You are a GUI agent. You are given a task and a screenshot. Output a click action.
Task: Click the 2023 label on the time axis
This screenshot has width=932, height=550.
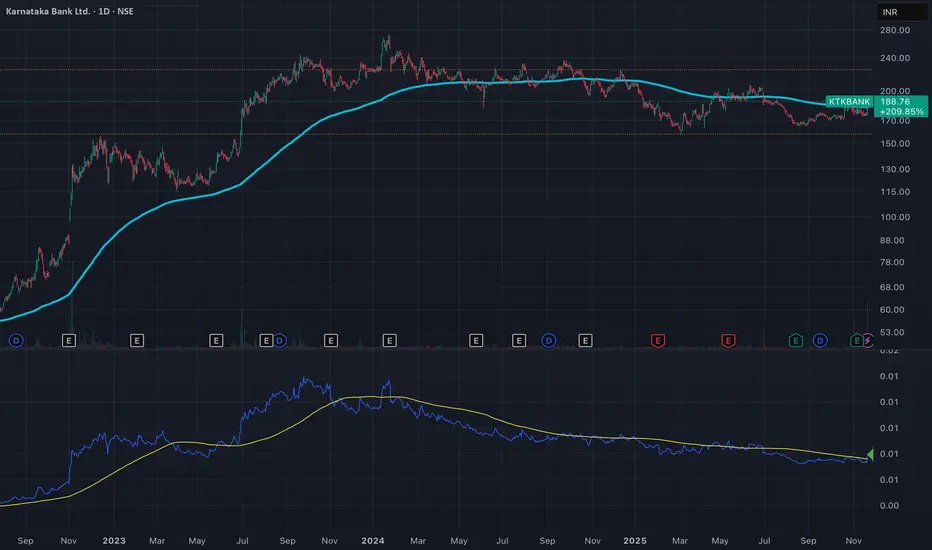(112, 539)
